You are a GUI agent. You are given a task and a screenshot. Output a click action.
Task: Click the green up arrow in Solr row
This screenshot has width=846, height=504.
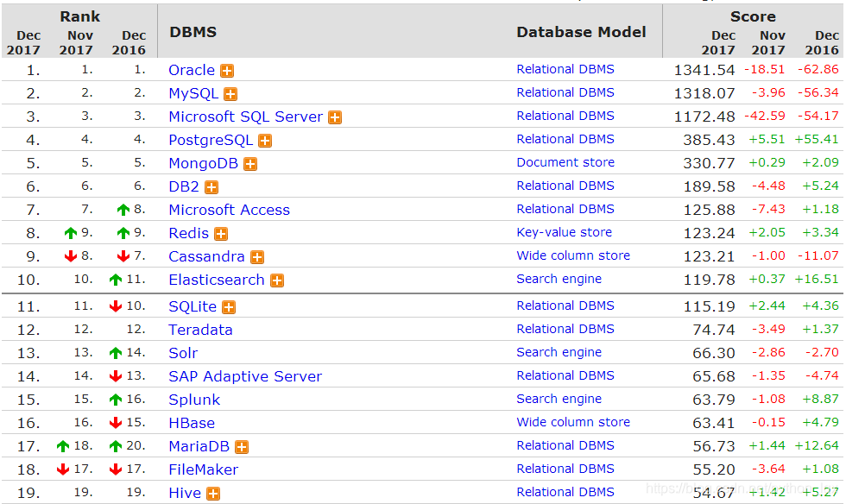point(116,353)
